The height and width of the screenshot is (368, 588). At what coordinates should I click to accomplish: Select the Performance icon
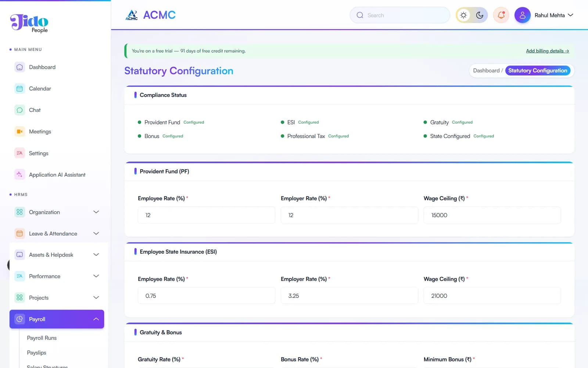point(19,276)
